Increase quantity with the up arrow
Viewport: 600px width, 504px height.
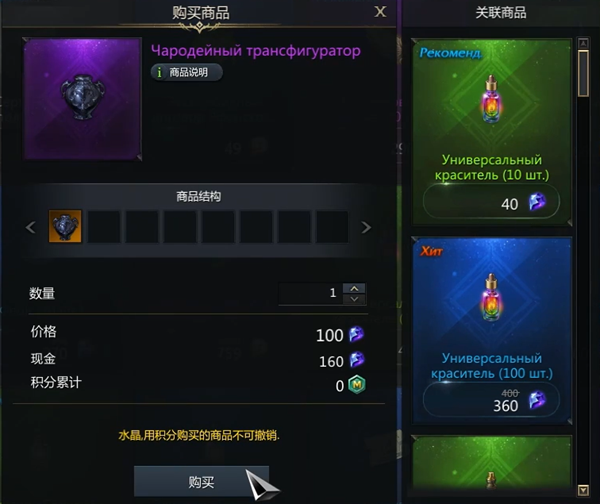(x=354, y=289)
